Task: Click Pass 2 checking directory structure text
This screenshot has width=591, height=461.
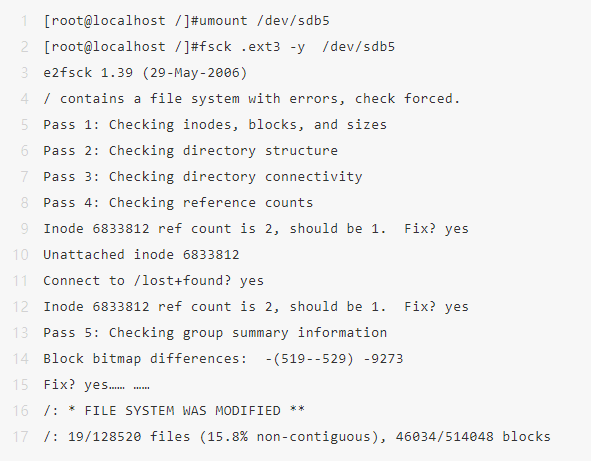Action: pyautogui.click(x=191, y=151)
